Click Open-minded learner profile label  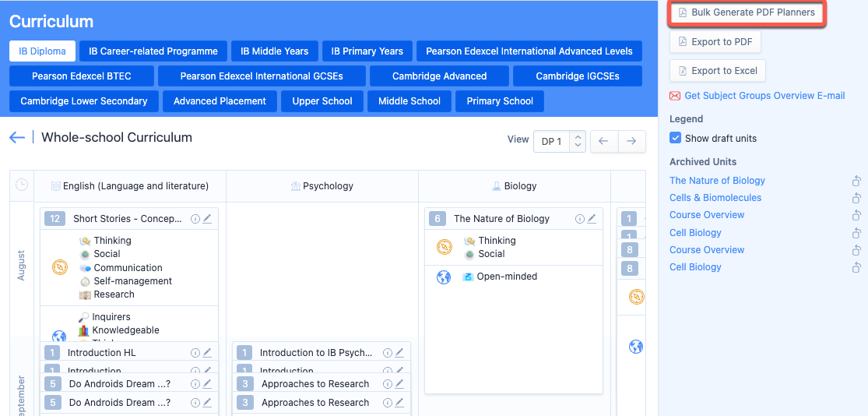click(507, 277)
